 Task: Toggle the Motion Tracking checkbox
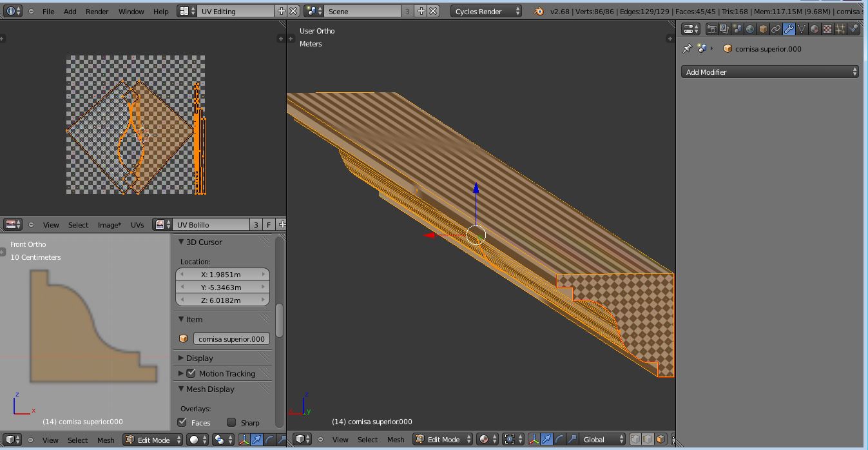(191, 373)
